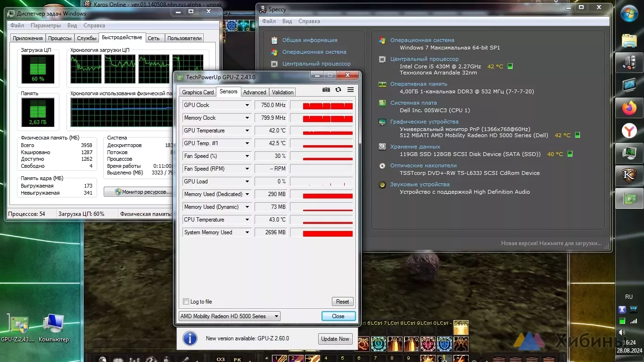Click the GPU Load 0 % value field
644x362 pixels.
[x=271, y=181]
